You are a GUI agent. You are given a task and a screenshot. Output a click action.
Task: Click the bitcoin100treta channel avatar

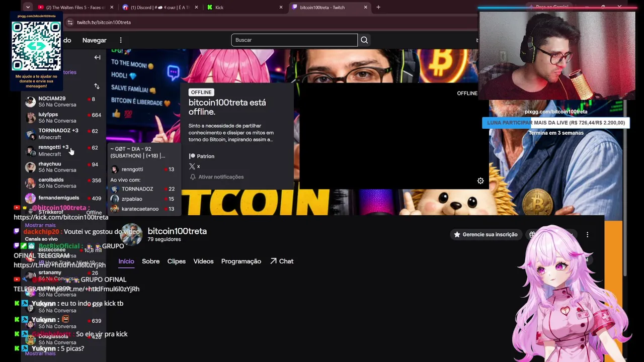coord(131,235)
